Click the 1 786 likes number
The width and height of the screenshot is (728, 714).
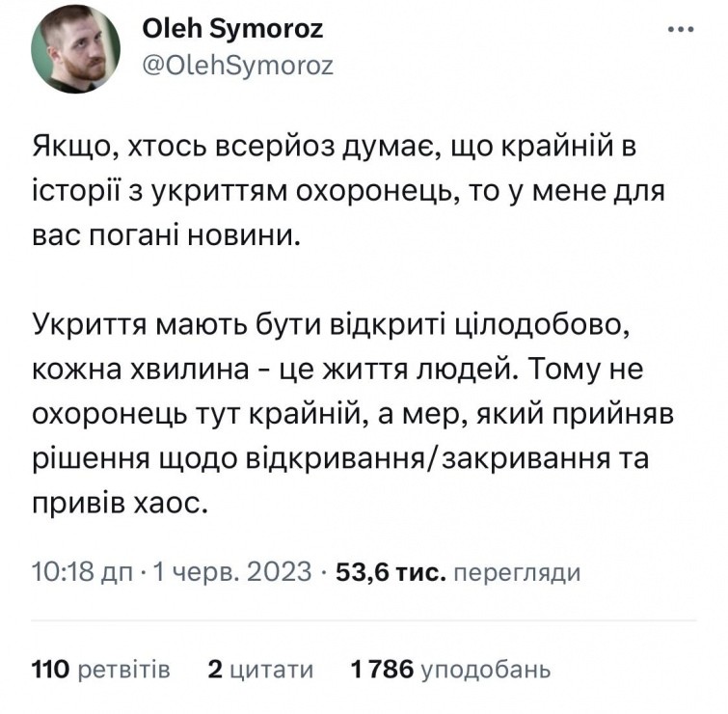tap(382, 669)
